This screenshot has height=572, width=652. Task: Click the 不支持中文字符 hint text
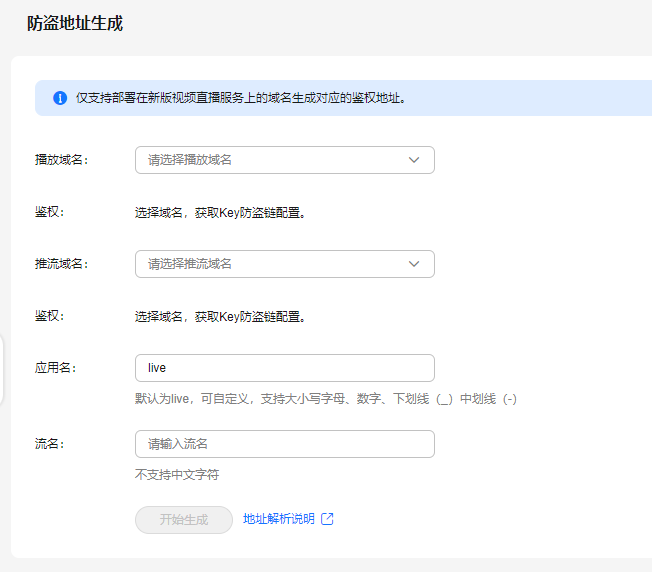coord(177,474)
